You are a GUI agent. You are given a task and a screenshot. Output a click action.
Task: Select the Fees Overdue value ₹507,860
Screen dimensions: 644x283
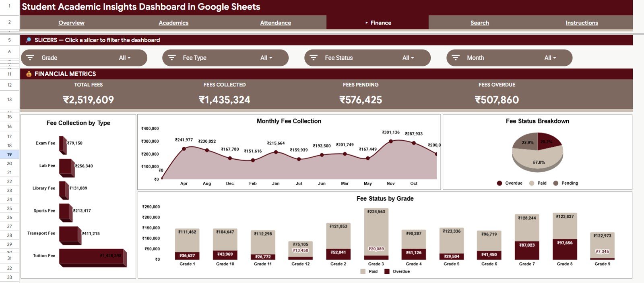tap(497, 100)
